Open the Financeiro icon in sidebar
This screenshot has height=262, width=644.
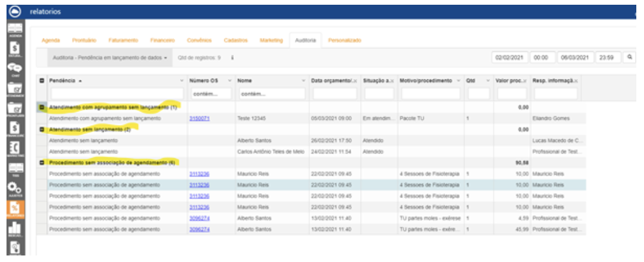coord(15,130)
